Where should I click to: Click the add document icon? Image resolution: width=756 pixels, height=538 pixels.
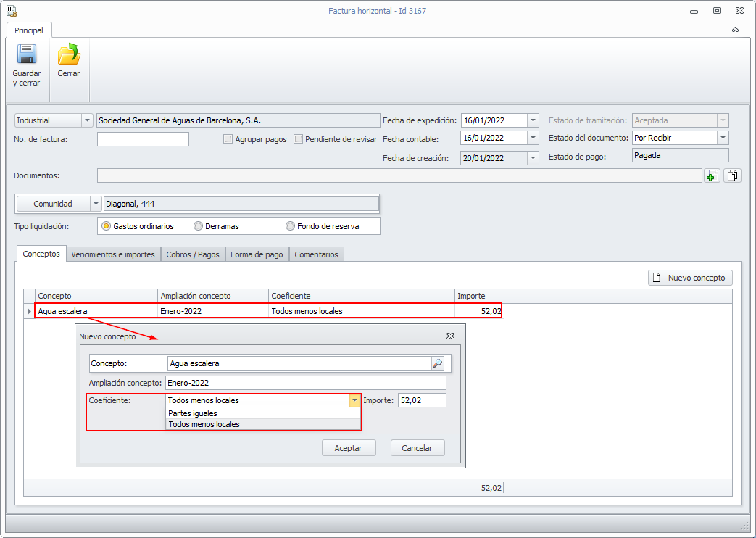click(x=713, y=175)
